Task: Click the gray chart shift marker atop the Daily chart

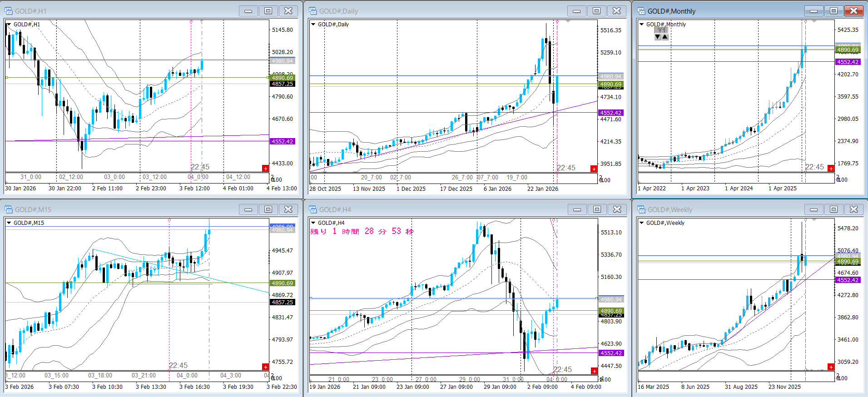Action: [x=568, y=21]
